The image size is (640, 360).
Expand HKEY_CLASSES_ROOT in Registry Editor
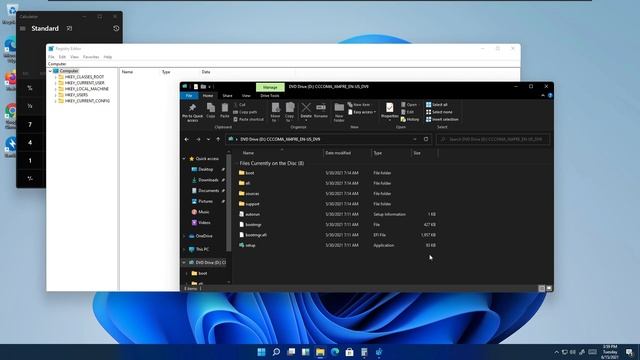56,77
